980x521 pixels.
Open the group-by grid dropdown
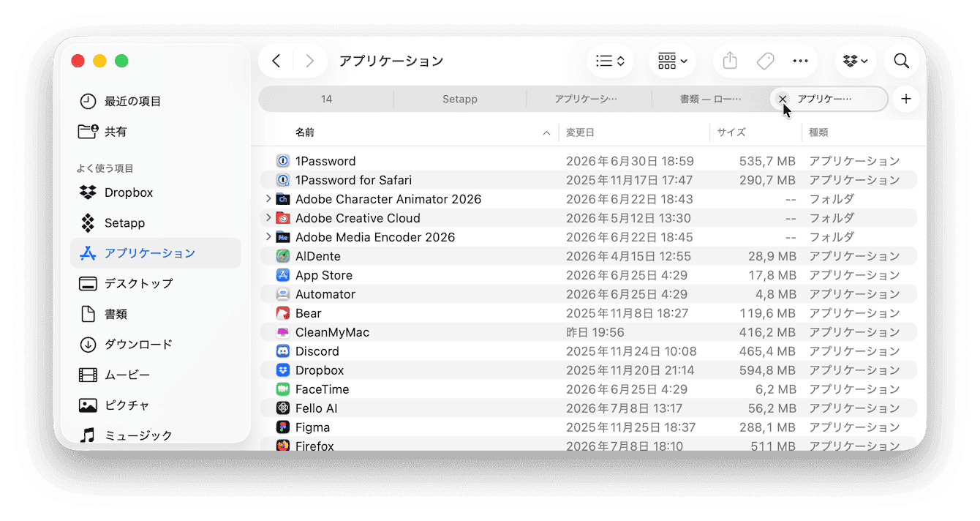coord(672,61)
